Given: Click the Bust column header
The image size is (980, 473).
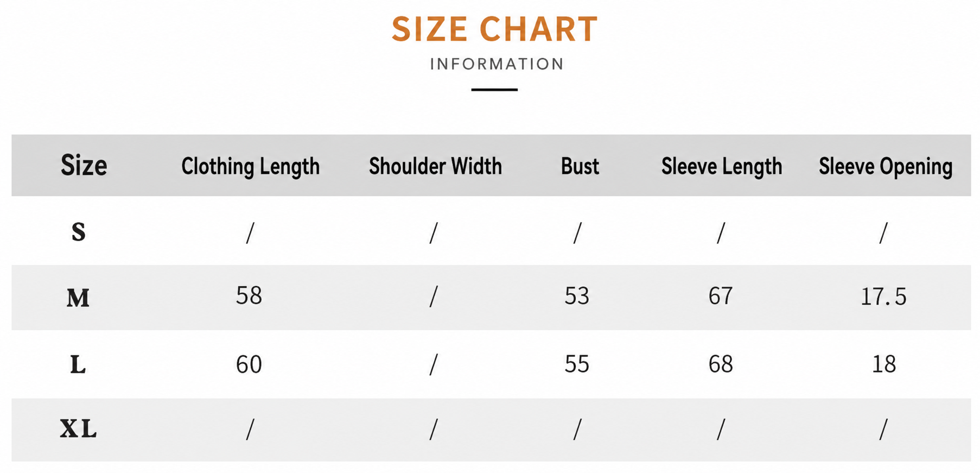Looking at the screenshot, I should coord(580,166).
